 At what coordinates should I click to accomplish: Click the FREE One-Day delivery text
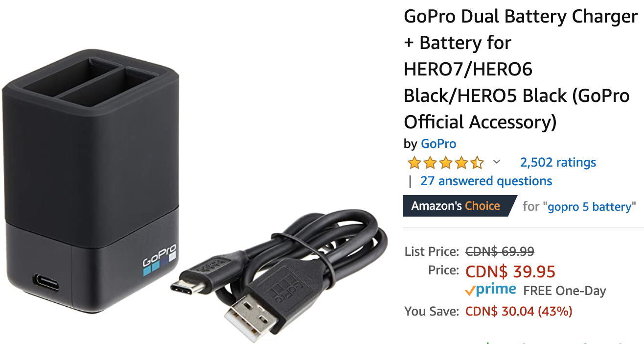click(x=565, y=291)
